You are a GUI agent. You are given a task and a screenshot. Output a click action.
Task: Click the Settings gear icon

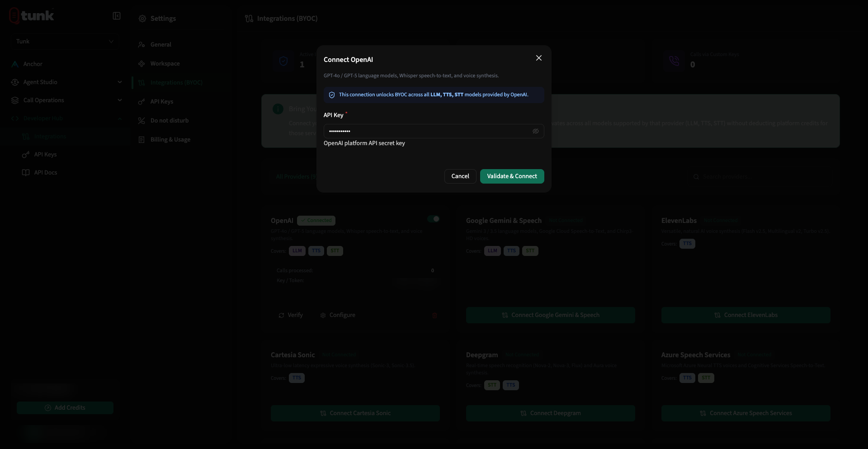coord(142,19)
